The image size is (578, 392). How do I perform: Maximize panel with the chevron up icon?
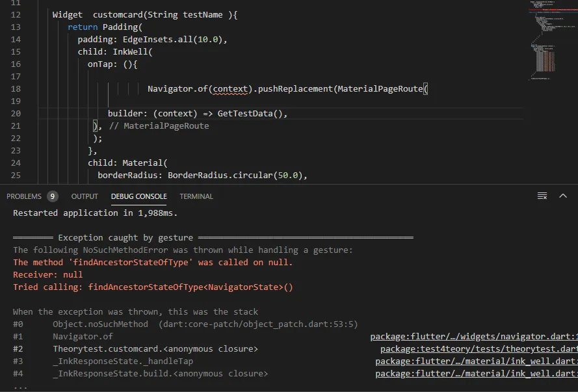563,196
